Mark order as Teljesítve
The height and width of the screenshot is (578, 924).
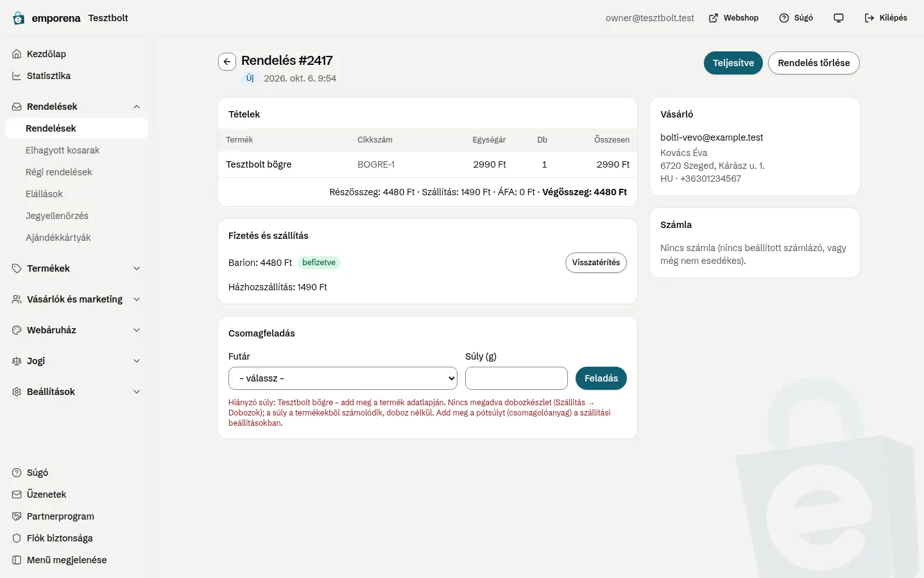[733, 63]
